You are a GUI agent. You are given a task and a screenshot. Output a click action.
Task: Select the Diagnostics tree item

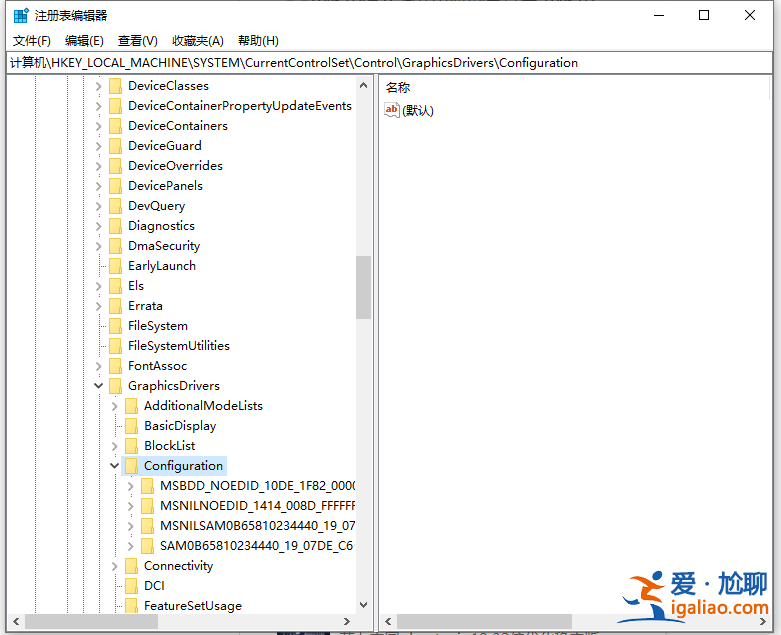161,226
